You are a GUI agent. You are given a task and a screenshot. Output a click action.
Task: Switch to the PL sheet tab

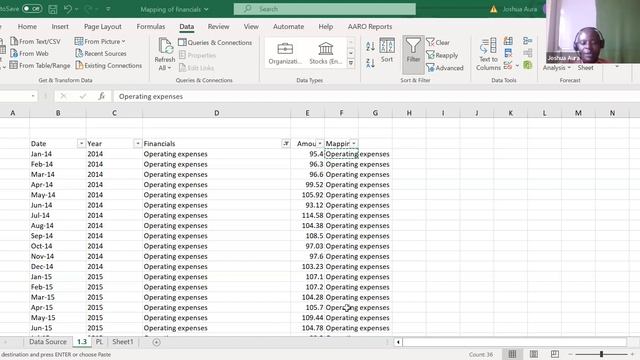pyautogui.click(x=99, y=342)
